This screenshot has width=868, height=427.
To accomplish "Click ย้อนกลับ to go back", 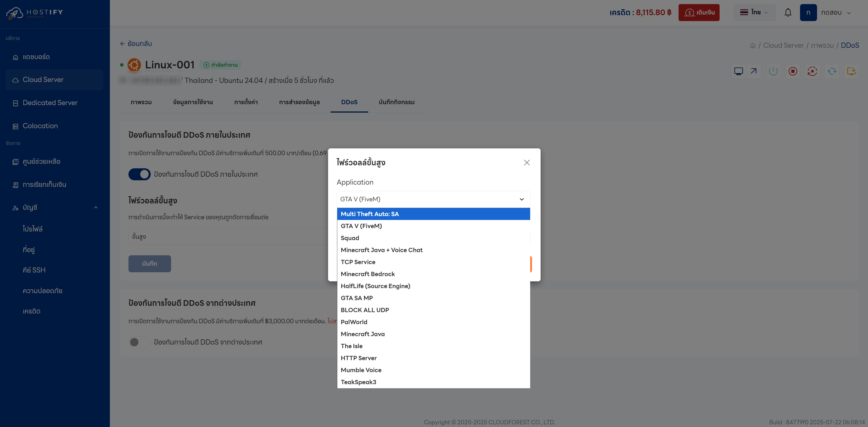I will pos(136,43).
